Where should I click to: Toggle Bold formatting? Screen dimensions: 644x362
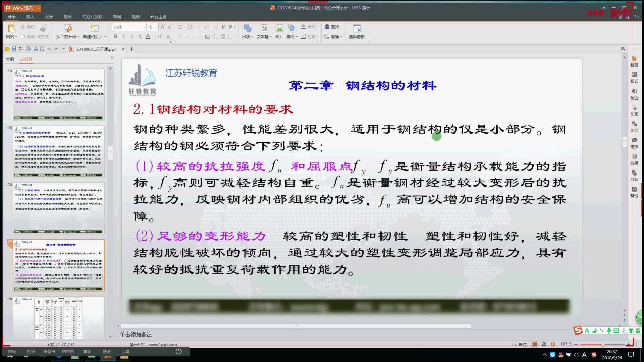point(116,36)
